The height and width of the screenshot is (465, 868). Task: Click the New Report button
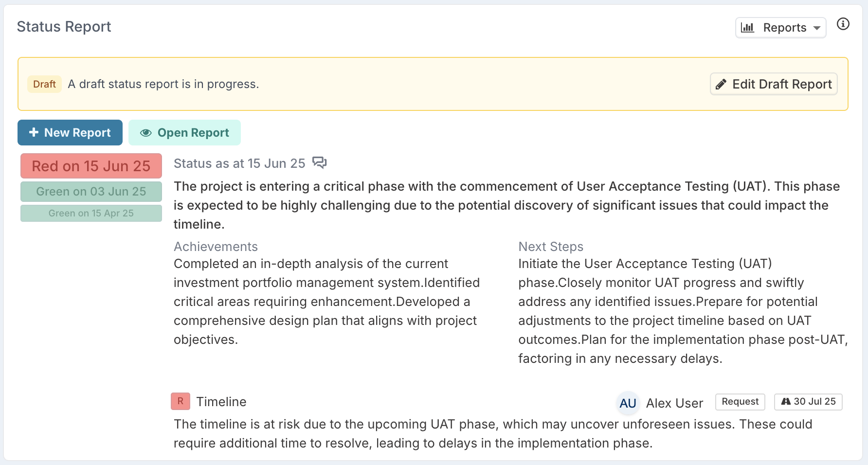point(70,132)
